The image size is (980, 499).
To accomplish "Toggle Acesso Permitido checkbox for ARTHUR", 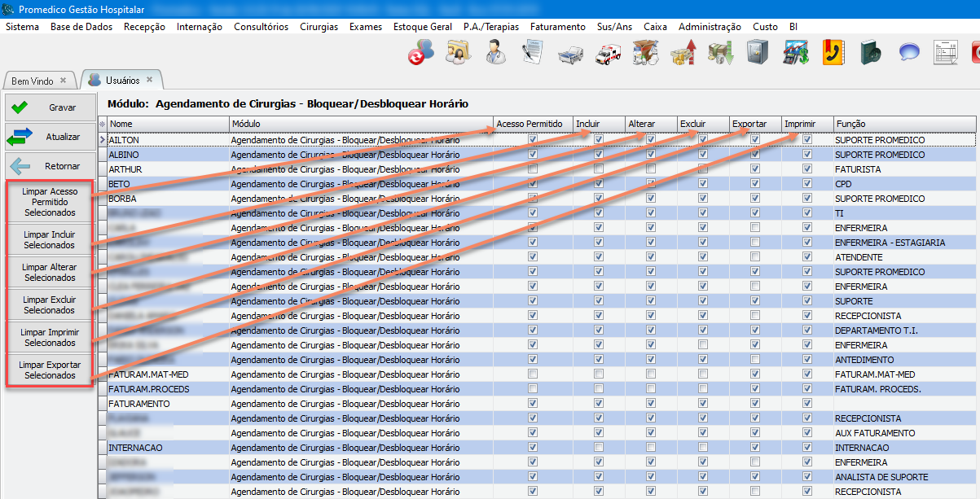I will [x=533, y=169].
